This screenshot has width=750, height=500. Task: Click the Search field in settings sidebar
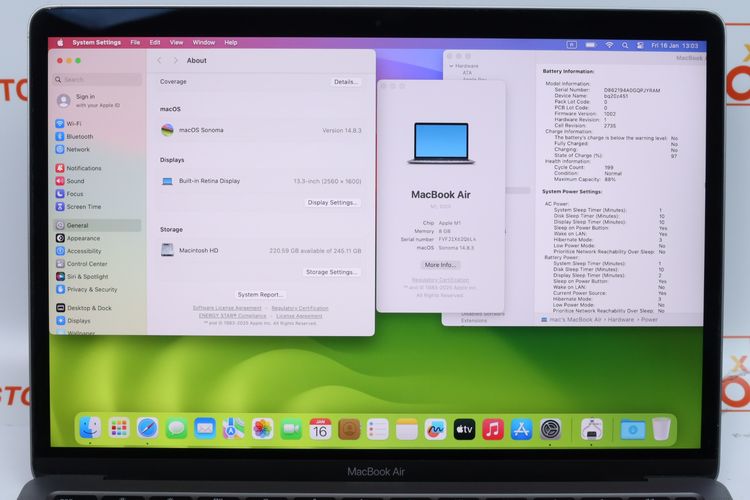coord(98,79)
